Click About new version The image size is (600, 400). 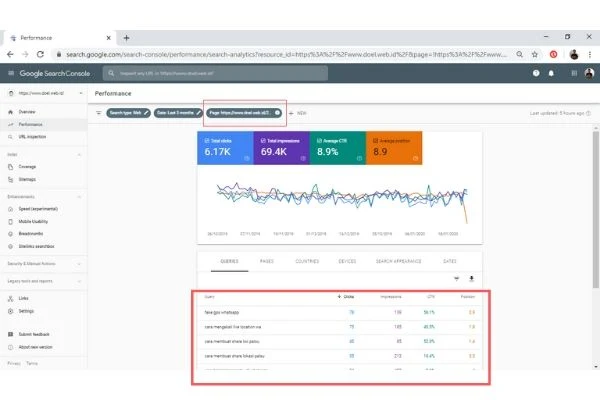point(35,347)
